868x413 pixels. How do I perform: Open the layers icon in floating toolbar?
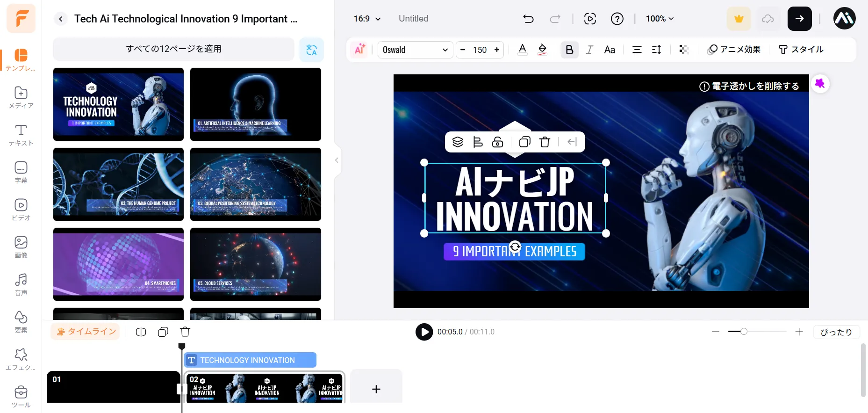point(458,142)
